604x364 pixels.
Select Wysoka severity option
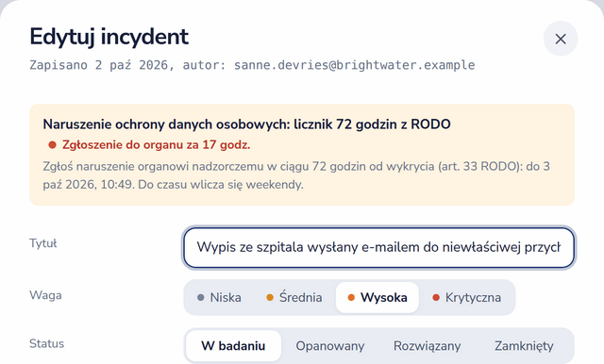377,297
